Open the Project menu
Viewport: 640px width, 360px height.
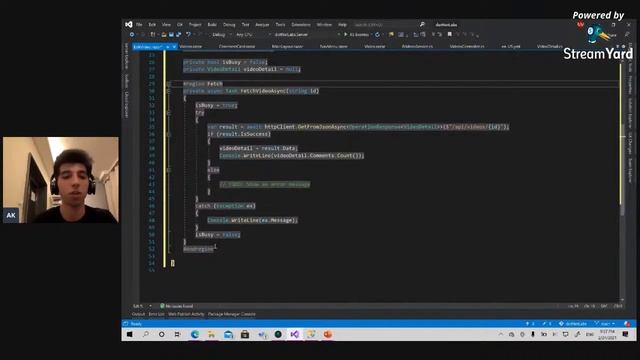pyautogui.click(x=195, y=24)
